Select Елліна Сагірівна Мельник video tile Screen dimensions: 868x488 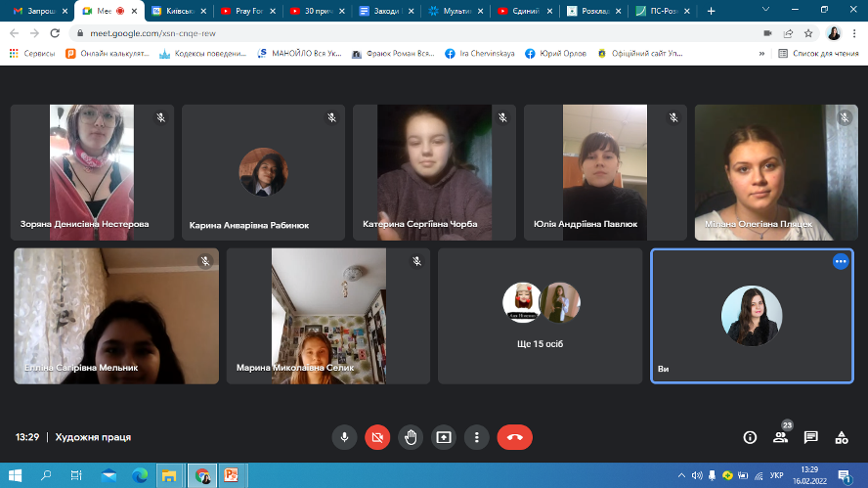[116, 316]
